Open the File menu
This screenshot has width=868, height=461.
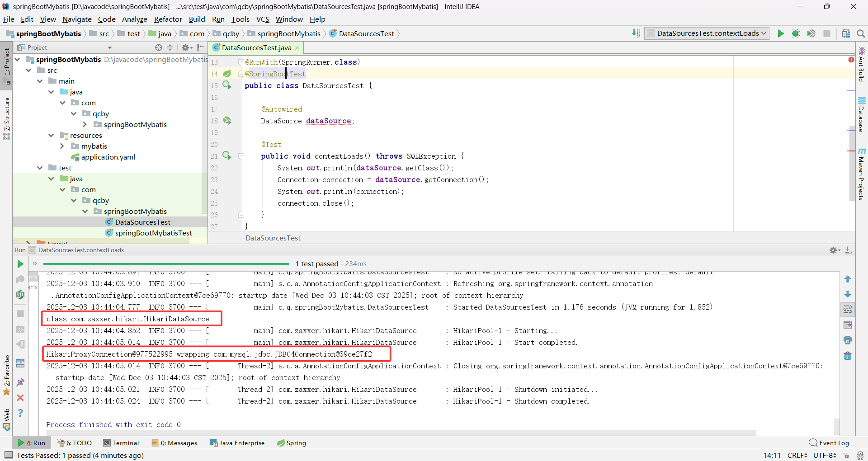(x=9, y=19)
